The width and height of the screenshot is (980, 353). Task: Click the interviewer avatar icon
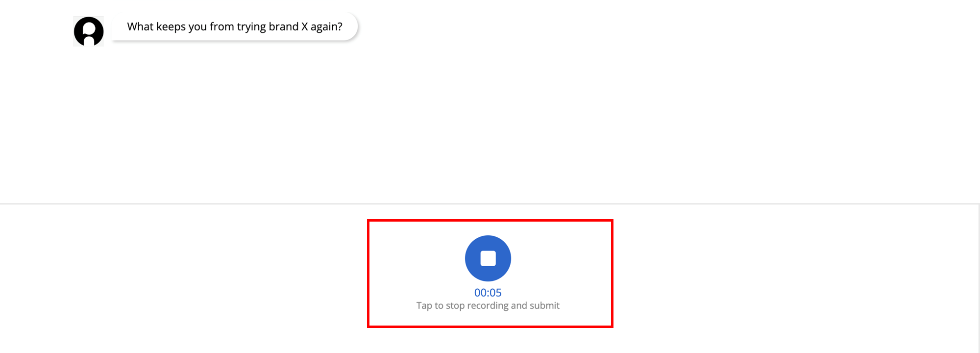coord(89,31)
